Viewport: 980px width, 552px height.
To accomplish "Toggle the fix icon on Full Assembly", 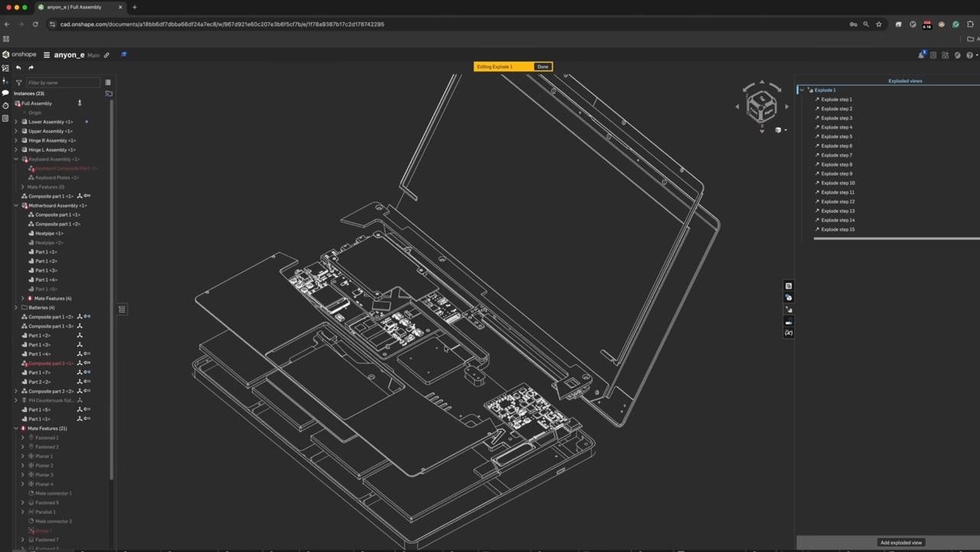I will point(80,103).
